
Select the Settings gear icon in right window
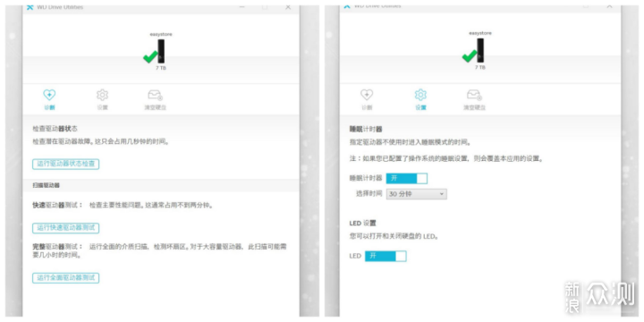pyautogui.click(x=420, y=96)
